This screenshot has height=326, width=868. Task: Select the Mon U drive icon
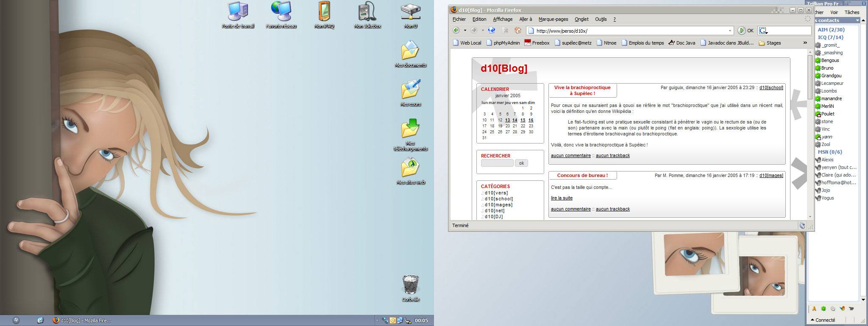[x=410, y=15]
